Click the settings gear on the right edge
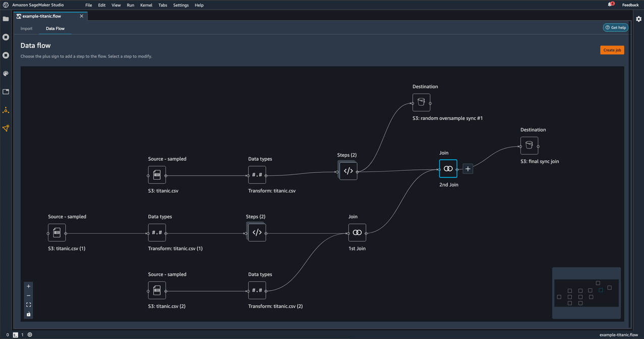The width and height of the screenshot is (644, 339). pyautogui.click(x=638, y=19)
